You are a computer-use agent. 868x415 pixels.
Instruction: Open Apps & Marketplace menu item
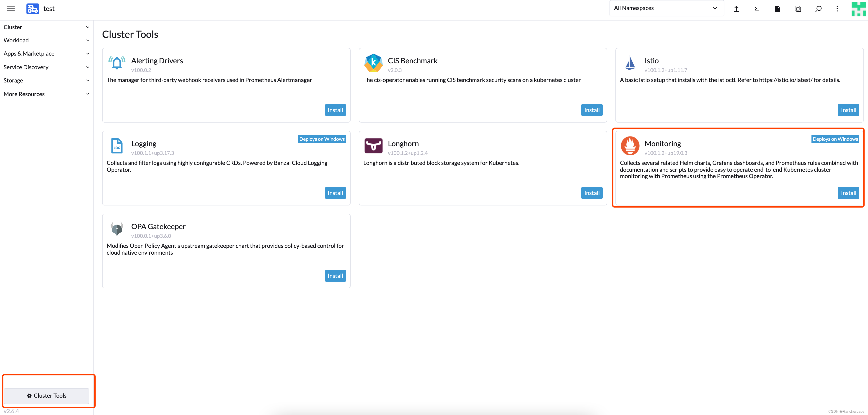coord(46,54)
